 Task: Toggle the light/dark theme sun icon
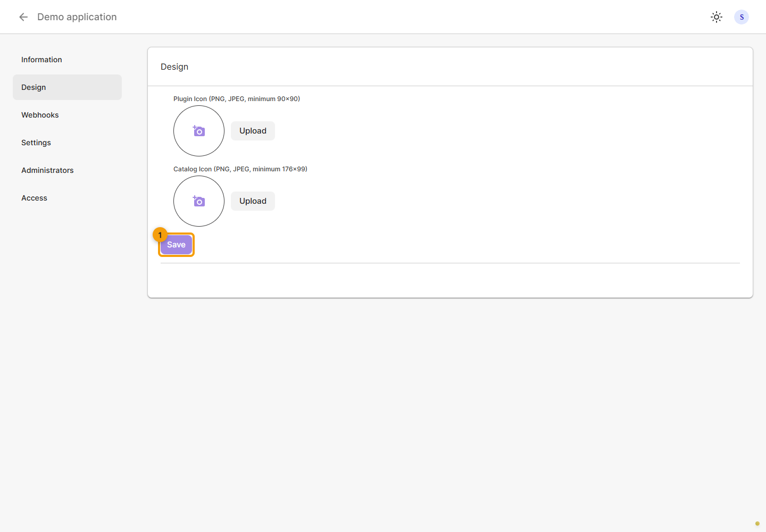pos(717,17)
